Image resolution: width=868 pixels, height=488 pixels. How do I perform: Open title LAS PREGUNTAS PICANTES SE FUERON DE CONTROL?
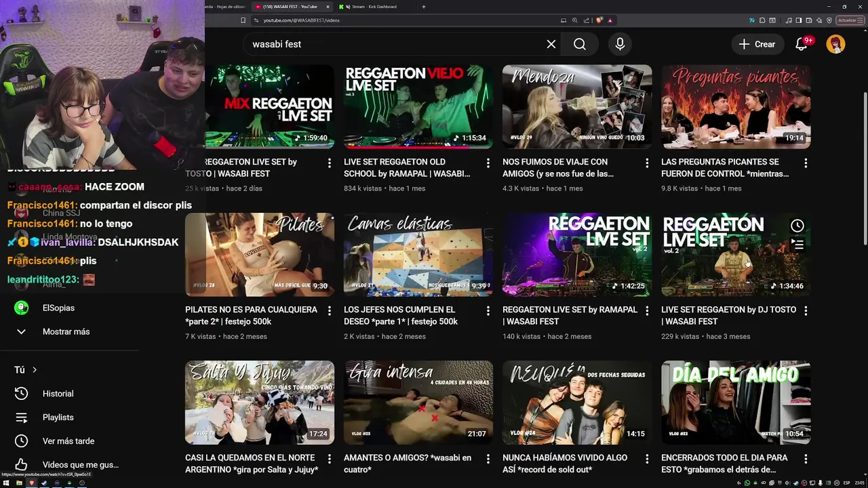click(x=725, y=168)
